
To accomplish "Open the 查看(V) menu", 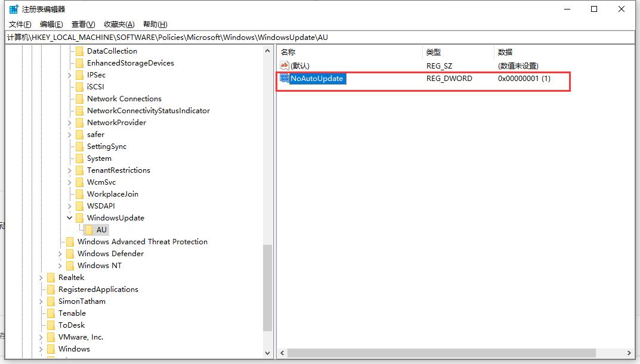I will coord(84,24).
